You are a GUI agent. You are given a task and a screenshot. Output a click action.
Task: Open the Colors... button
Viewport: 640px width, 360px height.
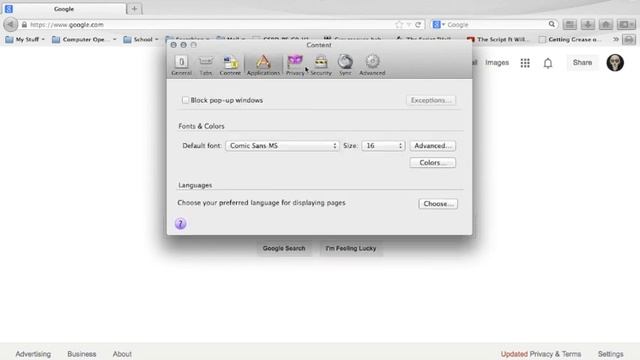click(433, 163)
